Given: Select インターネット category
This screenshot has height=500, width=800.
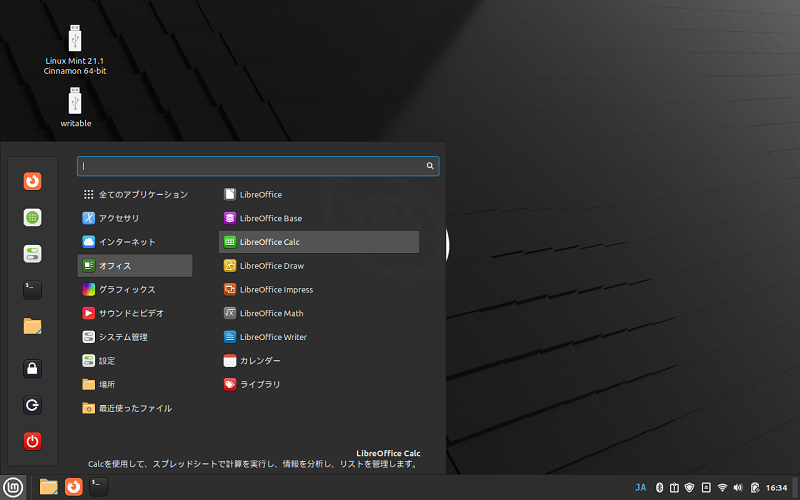Looking at the screenshot, I should pyautogui.click(x=135, y=242).
